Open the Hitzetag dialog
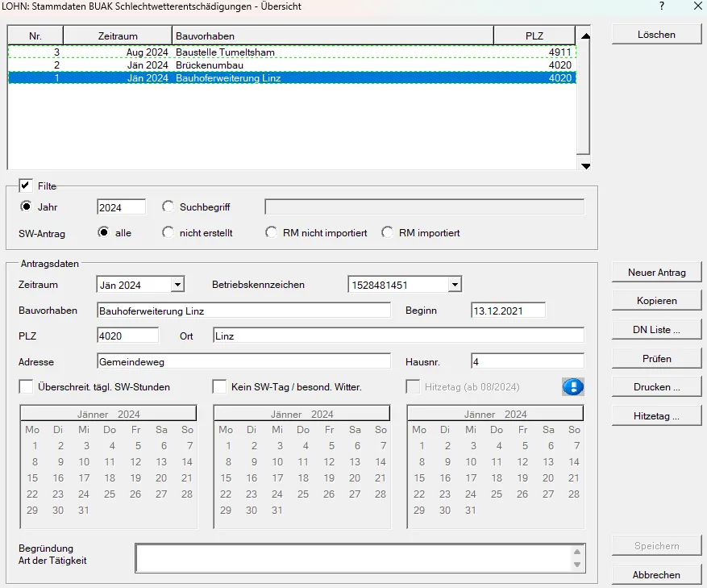This screenshot has height=588, width=707. [x=656, y=416]
